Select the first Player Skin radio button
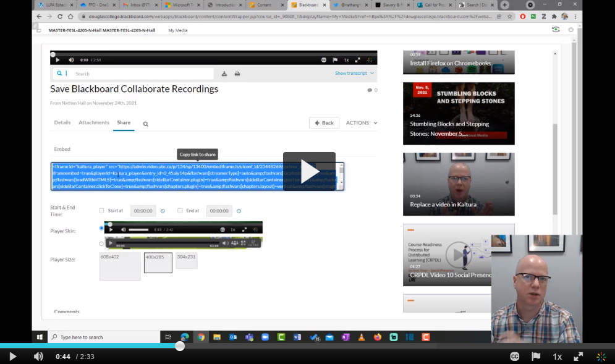The width and height of the screenshot is (615, 364). coord(102,228)
